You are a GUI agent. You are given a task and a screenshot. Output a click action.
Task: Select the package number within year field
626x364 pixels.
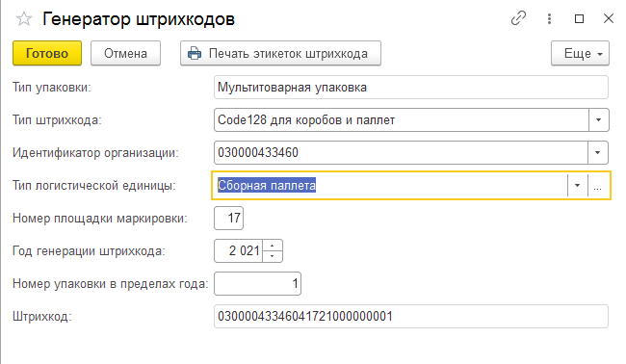tap(257, 284)
